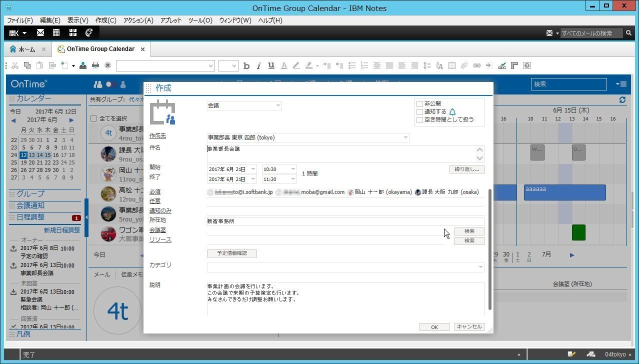639x364 pixels.
Task: Click the spell check icon in the toolbar
Action: coord(501,65)
